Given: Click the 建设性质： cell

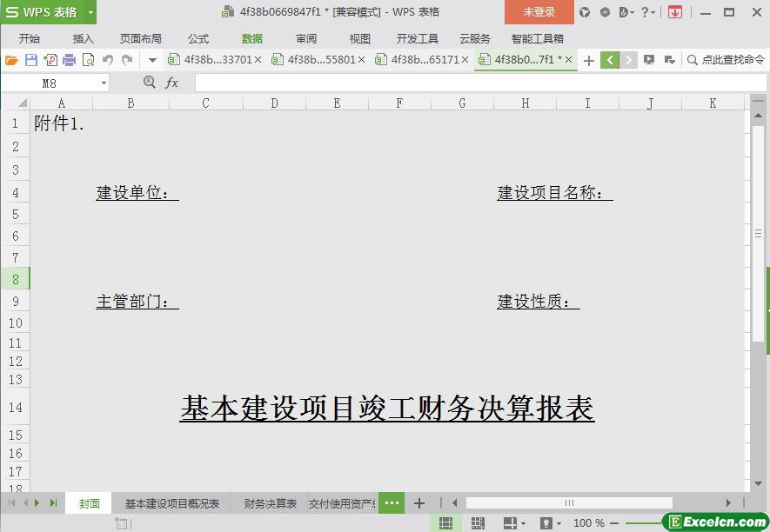Looking at the screenshot, I should (x=539, y=302).
